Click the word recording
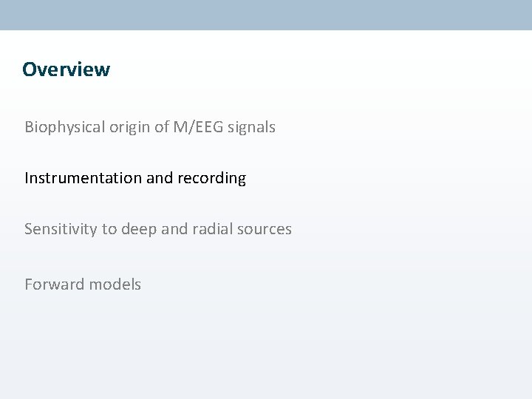 pyautogui.click(x=212, y=179)
